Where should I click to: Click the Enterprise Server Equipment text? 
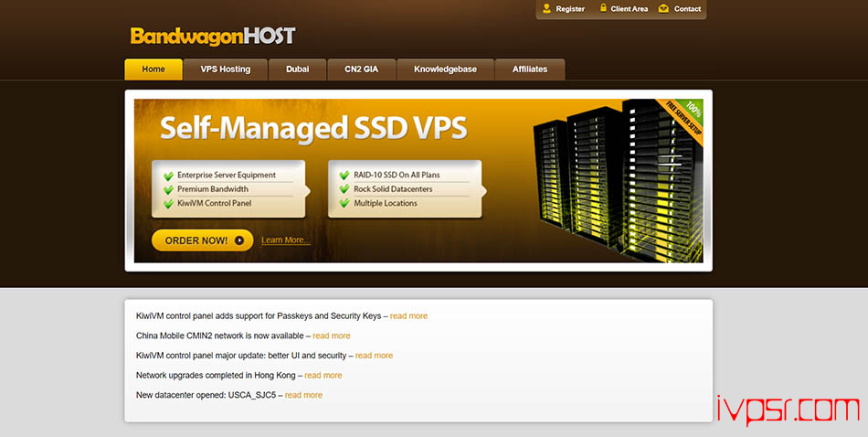226,175
